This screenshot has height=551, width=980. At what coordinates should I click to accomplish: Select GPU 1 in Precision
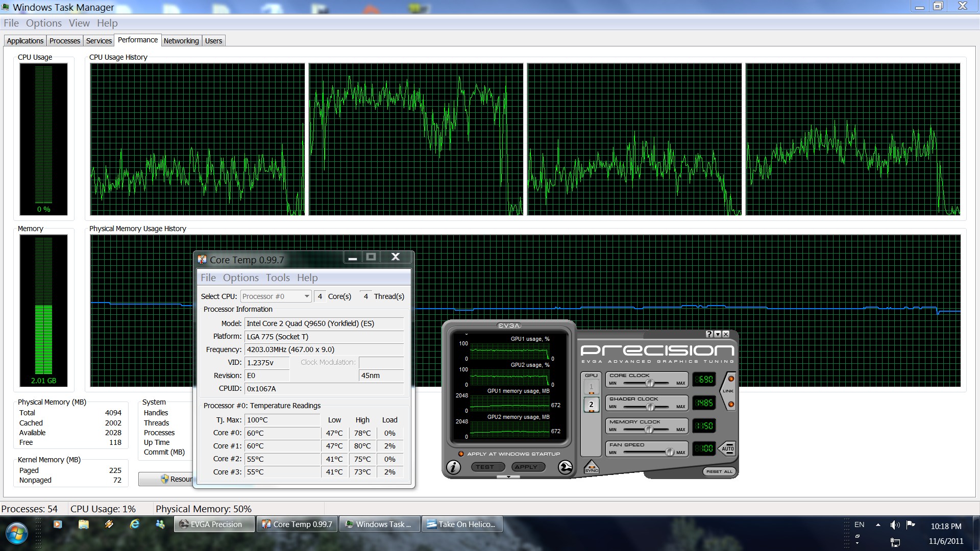(591, 387)
